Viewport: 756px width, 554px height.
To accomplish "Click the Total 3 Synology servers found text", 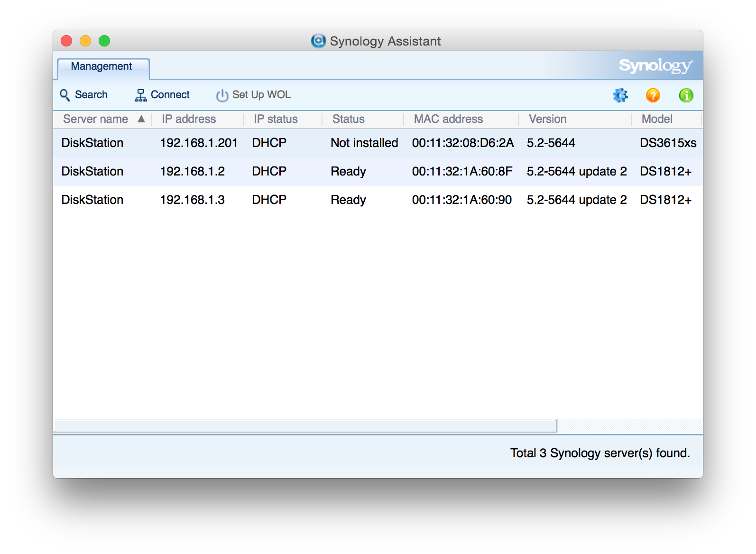I will pos(600,453).
